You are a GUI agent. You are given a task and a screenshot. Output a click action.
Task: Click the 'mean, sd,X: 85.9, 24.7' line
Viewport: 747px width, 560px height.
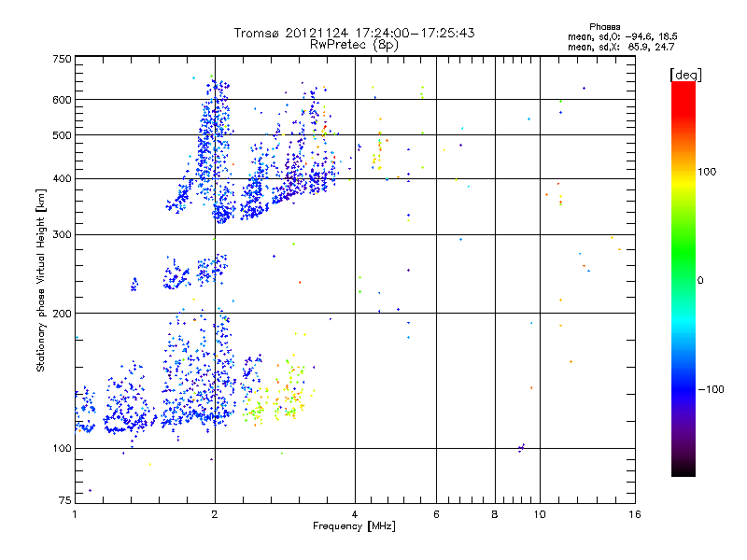pos(621,47)
